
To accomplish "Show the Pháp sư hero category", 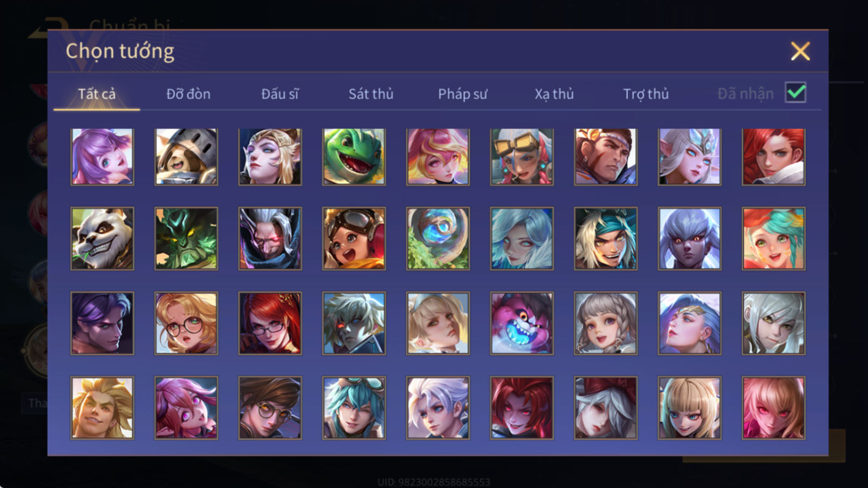I will point(463,94).
